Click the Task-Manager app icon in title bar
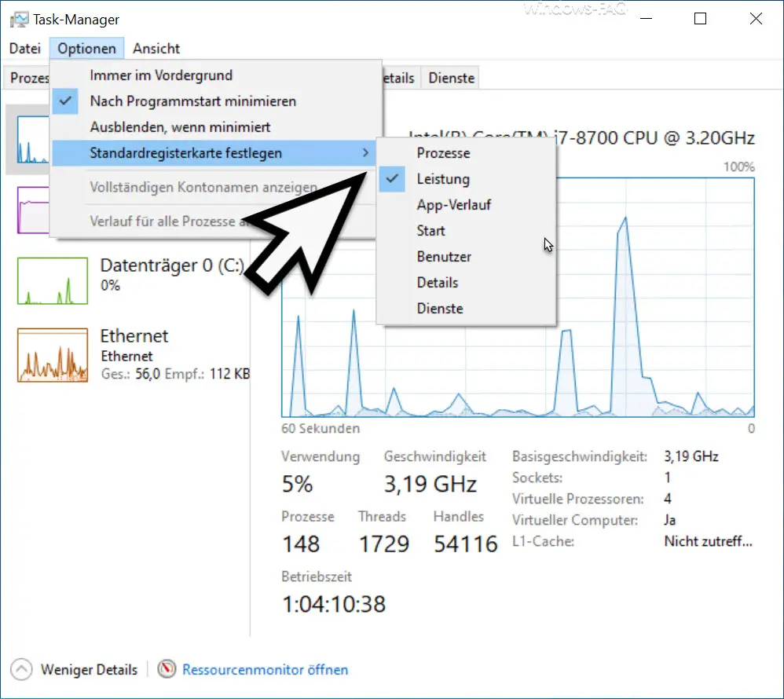 (x=19, y=20)
